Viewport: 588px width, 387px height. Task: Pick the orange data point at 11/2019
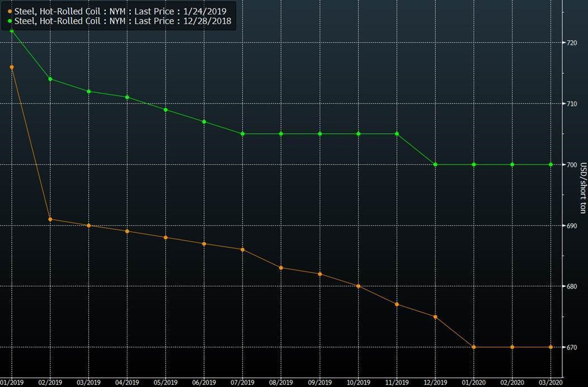tap(397, 304)
